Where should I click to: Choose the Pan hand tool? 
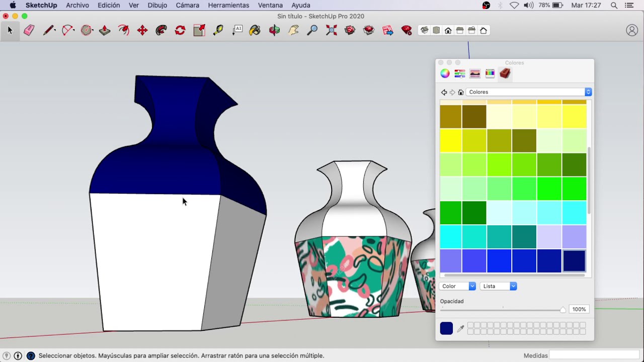coord(293,31)
